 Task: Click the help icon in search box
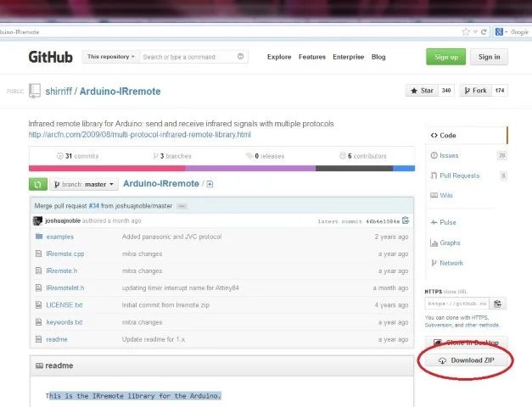click(241, 56)
